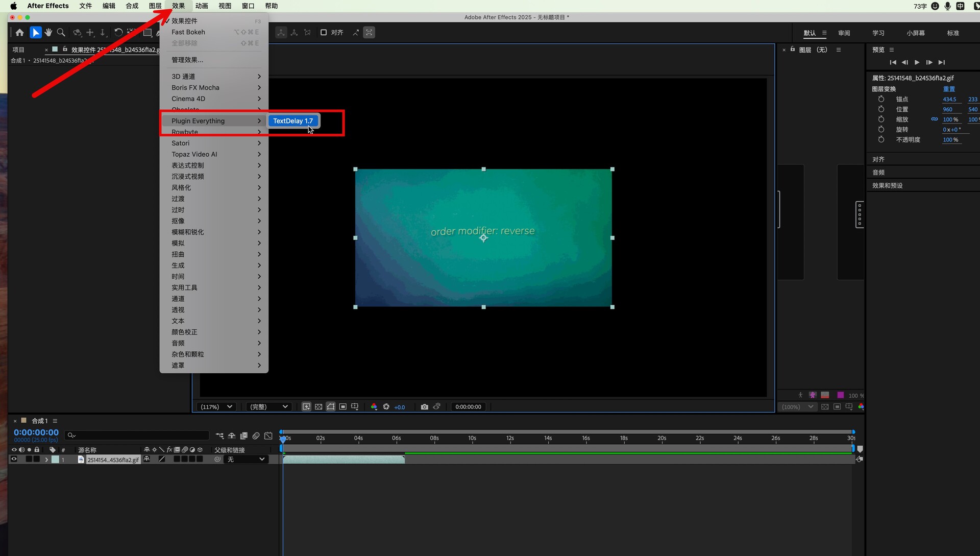The height and width of the screenshot is (556, 980).
Task: Toggle the scale constrain proportions link
Action: coord(934,119)
